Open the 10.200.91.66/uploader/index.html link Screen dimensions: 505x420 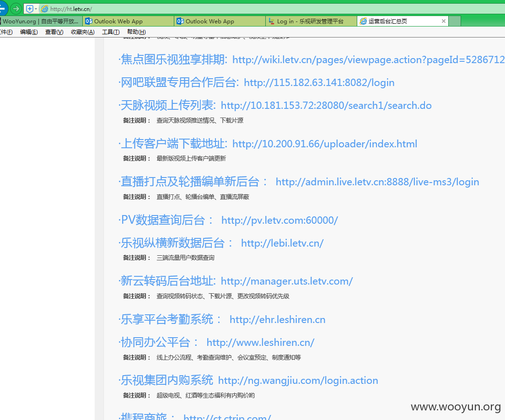tap(325, 144)
